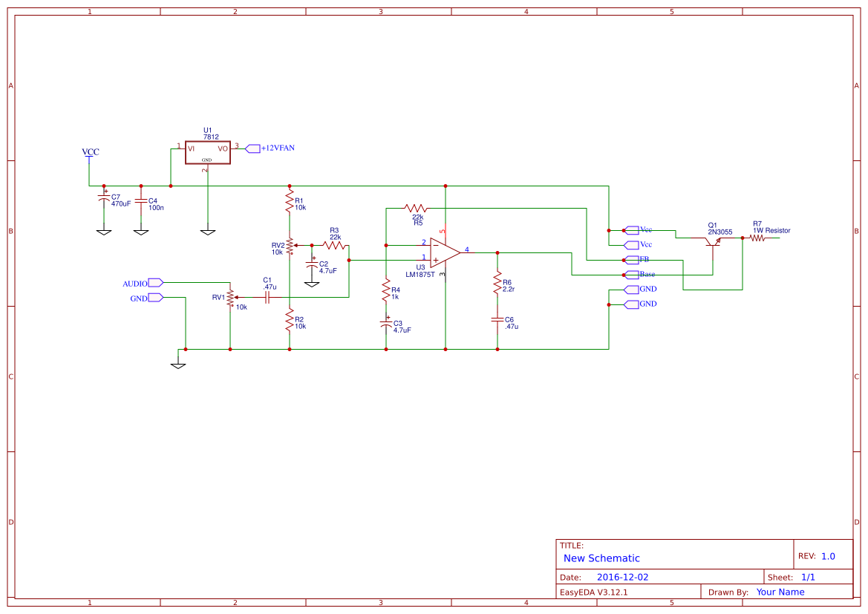
Task: Select the C4 100n capacitor symbol
Action: [x=141, y=200]
